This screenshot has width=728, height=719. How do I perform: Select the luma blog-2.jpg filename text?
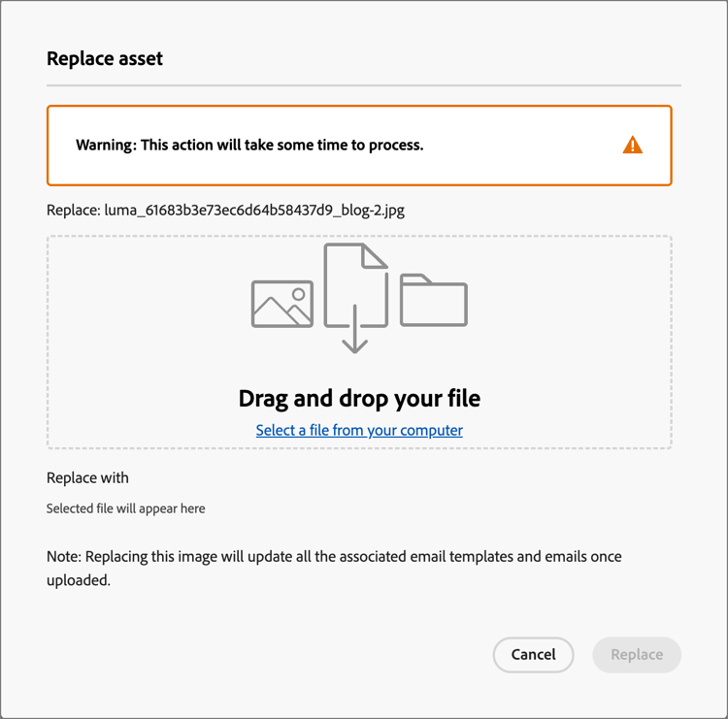[254, 211]
